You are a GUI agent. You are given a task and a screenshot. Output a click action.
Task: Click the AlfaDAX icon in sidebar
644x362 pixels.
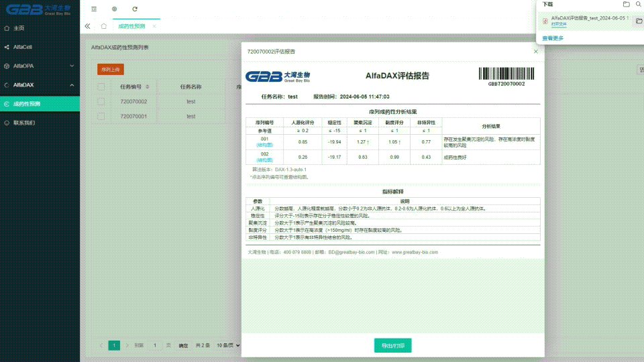coord(7,85)
